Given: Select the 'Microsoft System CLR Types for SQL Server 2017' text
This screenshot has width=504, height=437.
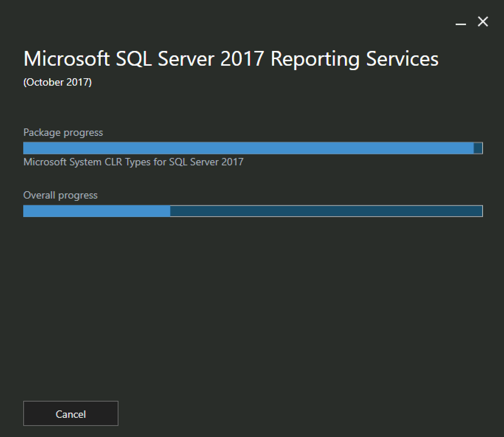Looking at the screenshot, I should 133,162.
